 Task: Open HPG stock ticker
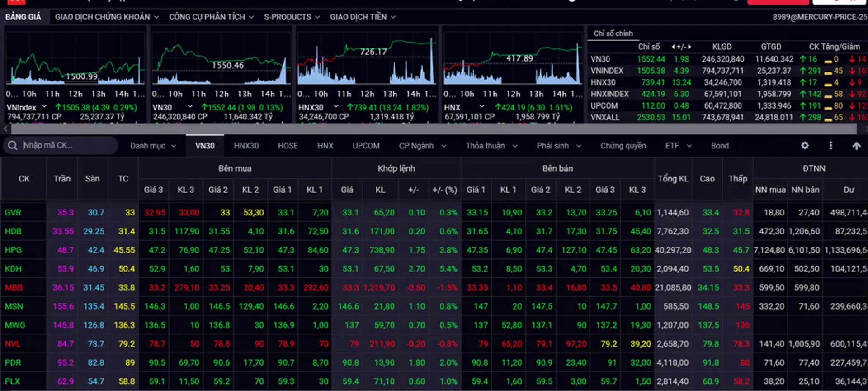pyautogui.click(x=13, y=250)
